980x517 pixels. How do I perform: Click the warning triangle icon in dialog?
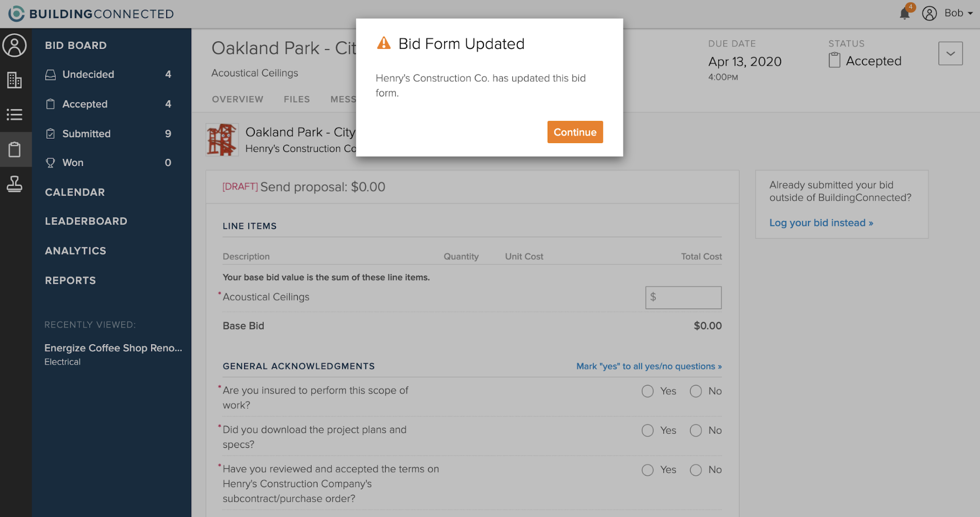coord(384,43)
